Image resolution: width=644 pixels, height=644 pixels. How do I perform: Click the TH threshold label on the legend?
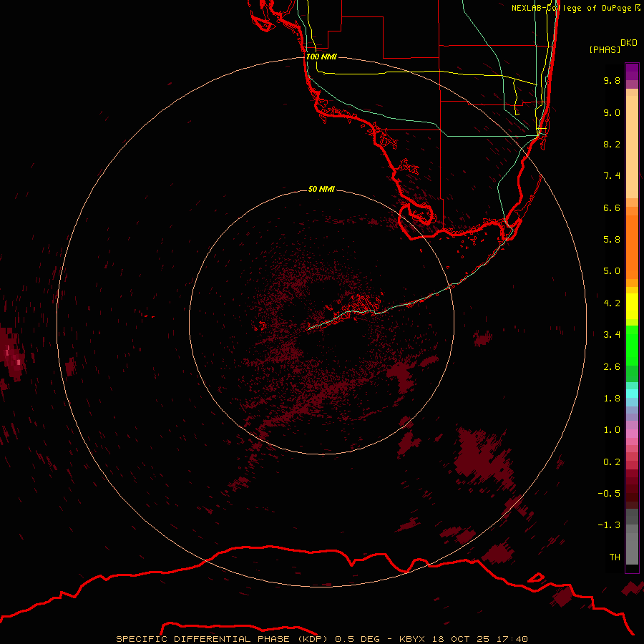pyautogui.click(x=615, y=557)
